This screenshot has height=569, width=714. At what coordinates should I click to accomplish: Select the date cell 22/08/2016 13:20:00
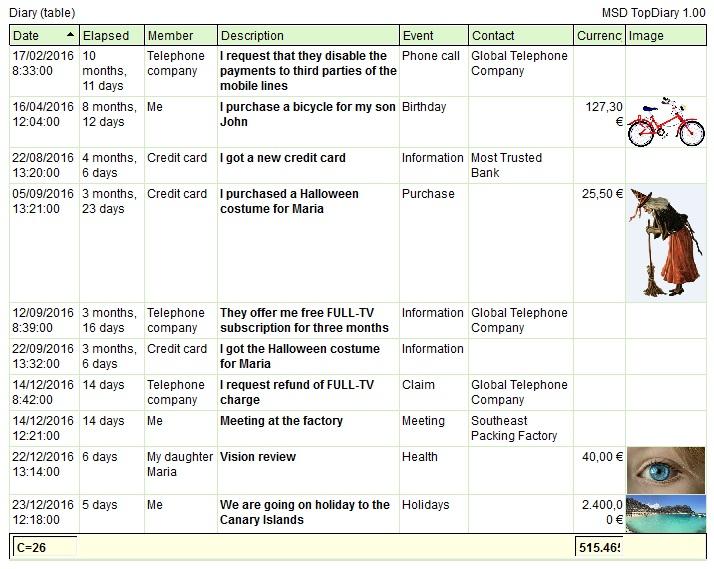tap(43, 165)
